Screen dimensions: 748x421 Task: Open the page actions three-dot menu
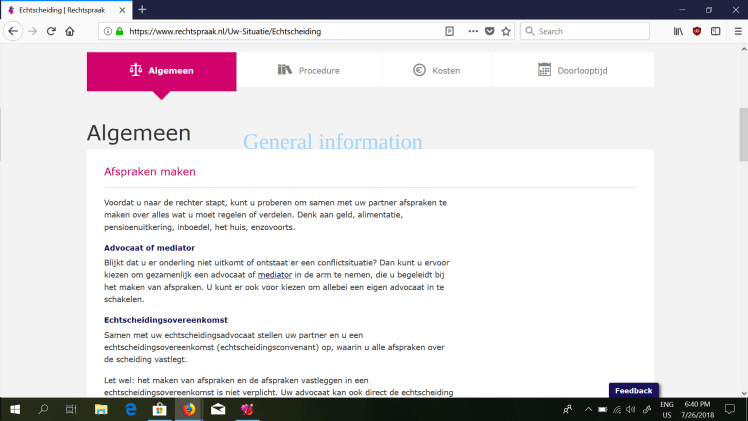(x=471, y=31)
